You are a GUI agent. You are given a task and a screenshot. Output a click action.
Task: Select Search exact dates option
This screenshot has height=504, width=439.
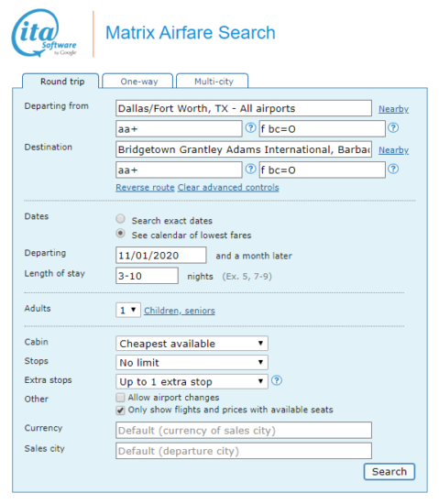(x=120, y=219)
